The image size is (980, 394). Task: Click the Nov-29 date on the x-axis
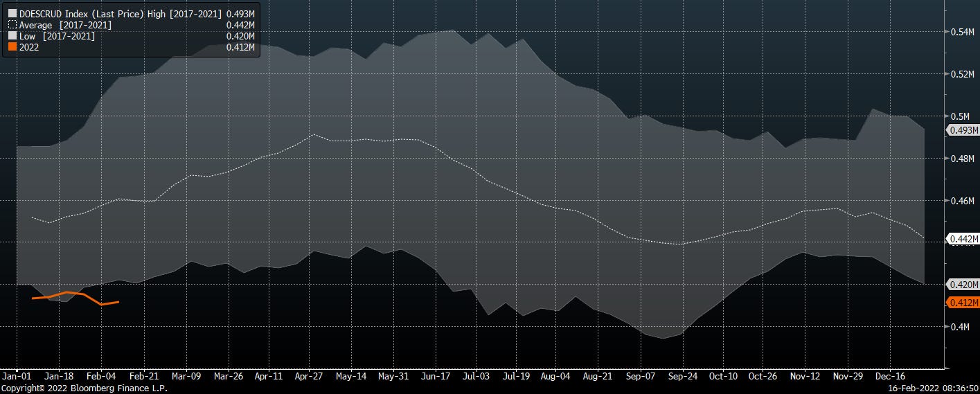(847, 376)
